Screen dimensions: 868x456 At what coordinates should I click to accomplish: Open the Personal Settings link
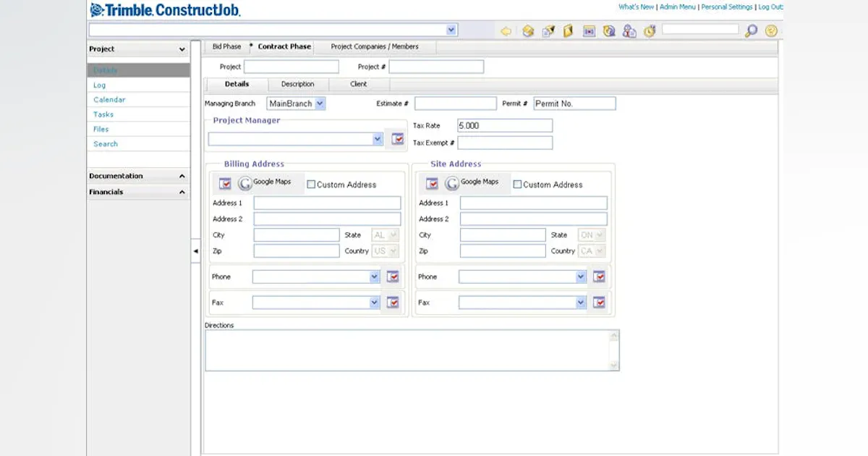[x=727, y=7]
